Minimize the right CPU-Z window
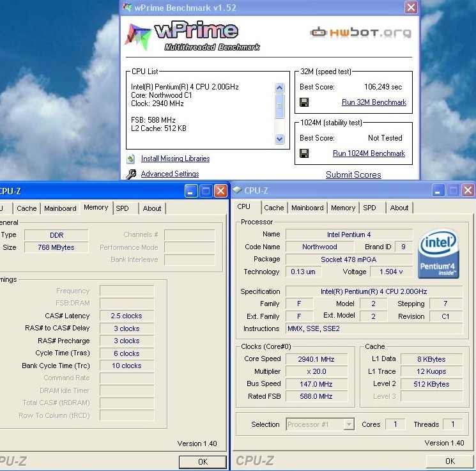This screenshot has width=476, height=471. (x=438, y=190)
